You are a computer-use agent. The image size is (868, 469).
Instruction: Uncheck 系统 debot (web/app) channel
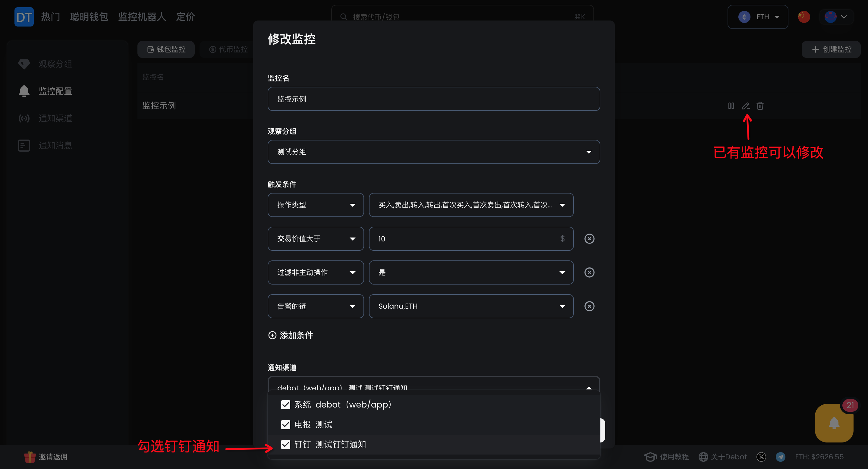tap(285, 404)
